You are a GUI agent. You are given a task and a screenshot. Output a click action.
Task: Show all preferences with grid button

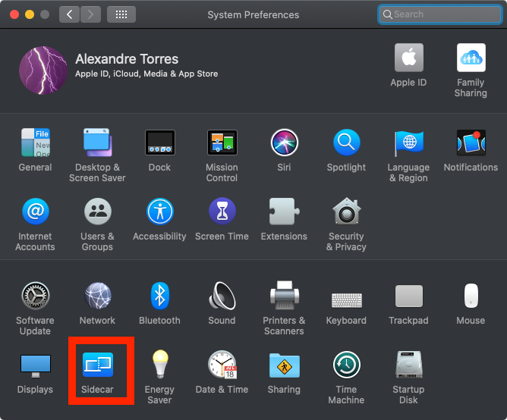121,14
